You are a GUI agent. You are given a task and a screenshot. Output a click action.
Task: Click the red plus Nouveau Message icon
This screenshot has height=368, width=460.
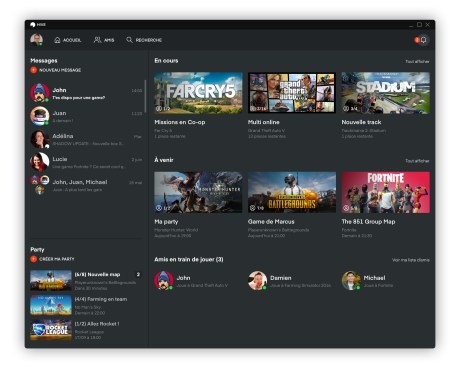pos(33,70)
